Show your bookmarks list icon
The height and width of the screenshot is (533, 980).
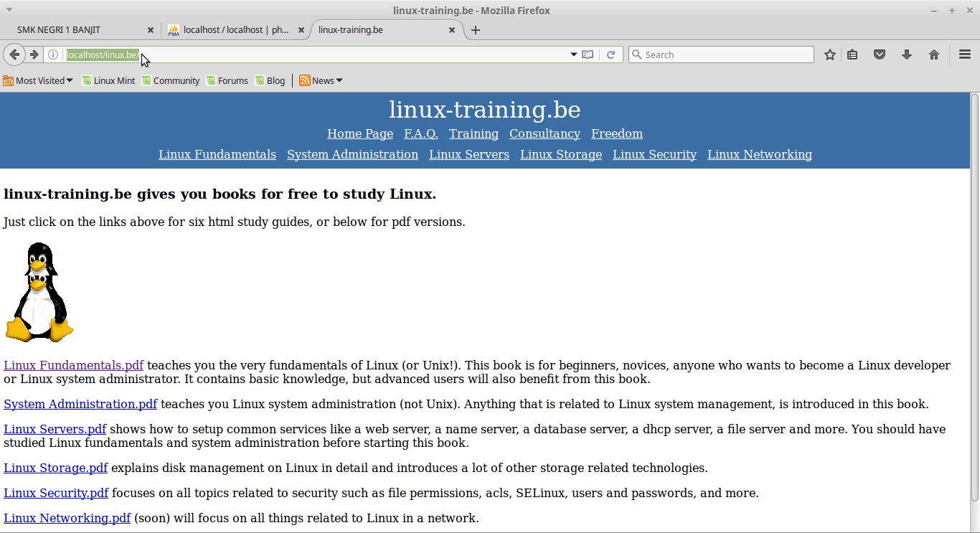(852, 55)
